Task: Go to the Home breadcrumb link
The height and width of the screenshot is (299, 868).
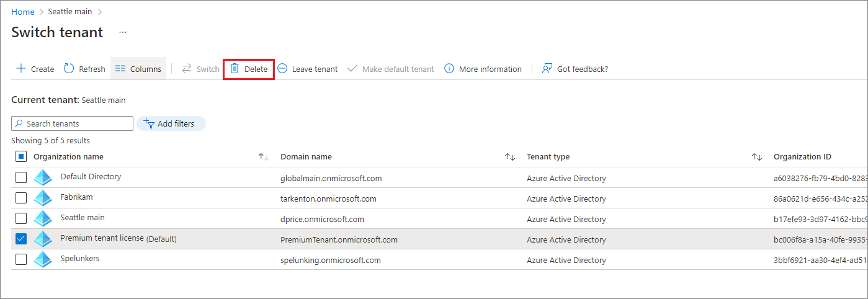Action: [x=23, y=12]
